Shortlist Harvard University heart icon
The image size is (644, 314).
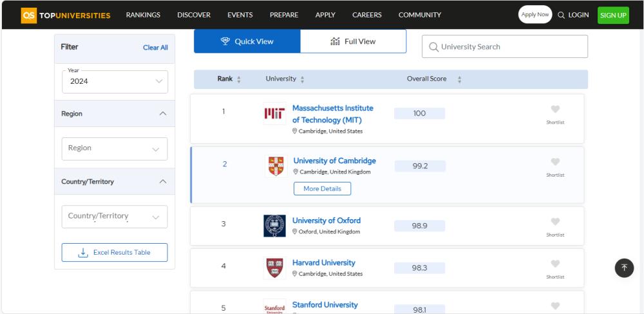pos(555,264)
